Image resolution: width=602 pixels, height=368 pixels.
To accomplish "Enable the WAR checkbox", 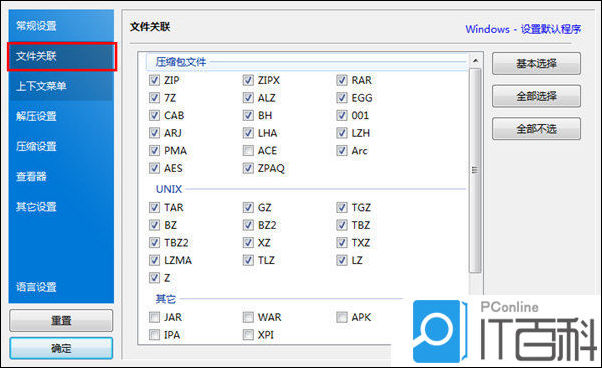I will [x=248, y=317].
